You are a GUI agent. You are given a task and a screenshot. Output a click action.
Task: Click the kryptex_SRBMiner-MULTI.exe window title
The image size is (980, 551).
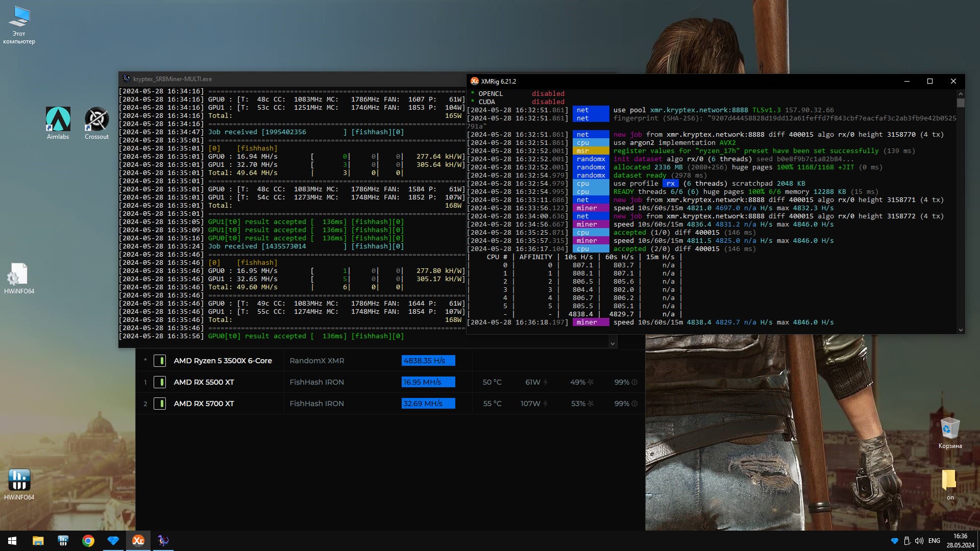tap(172, 79)
